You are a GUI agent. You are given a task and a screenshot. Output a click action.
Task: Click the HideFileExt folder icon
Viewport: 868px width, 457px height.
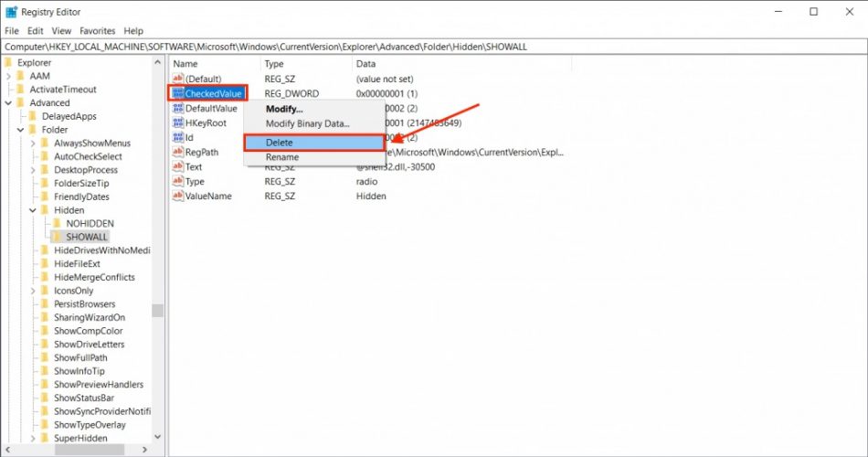46,263
